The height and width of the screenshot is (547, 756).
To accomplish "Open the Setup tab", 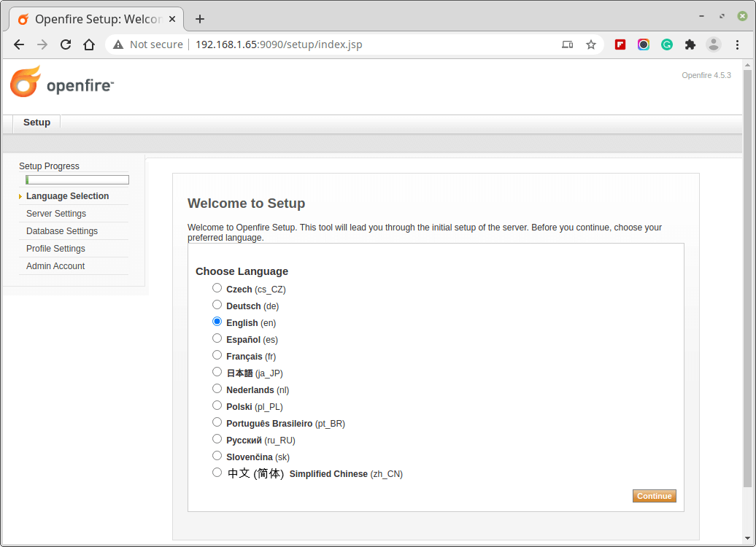I will point(36,123).
